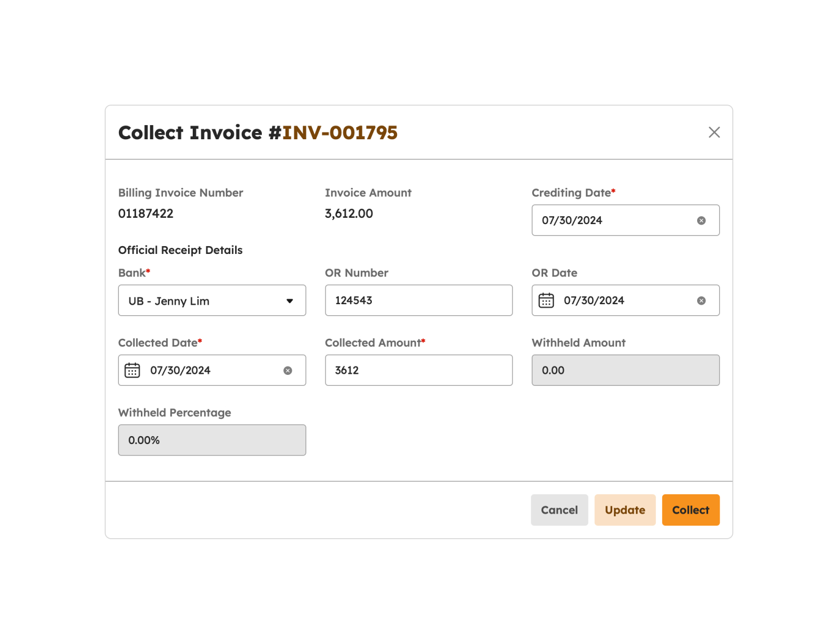Click the Bank field label

click(x=134, y=273)
